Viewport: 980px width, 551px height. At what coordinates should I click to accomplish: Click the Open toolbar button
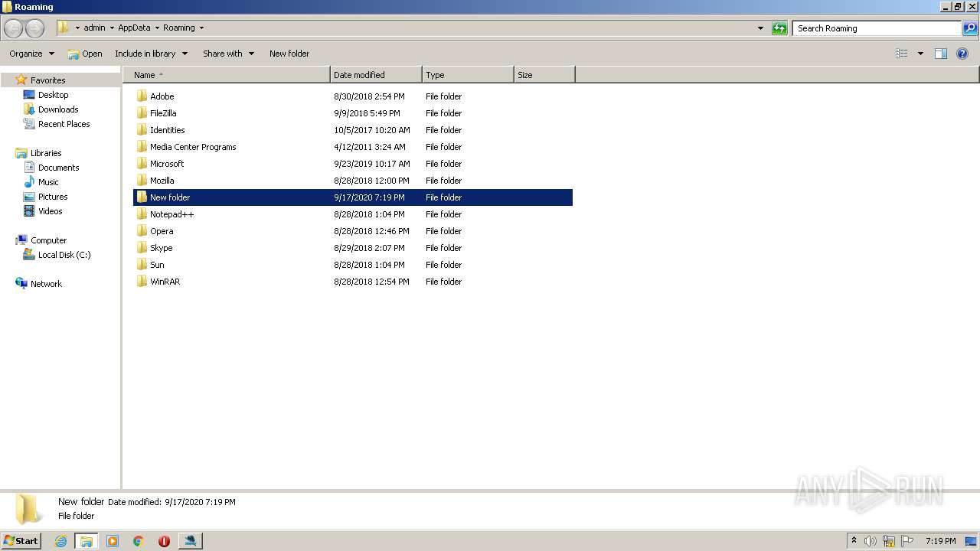(85, 54)
